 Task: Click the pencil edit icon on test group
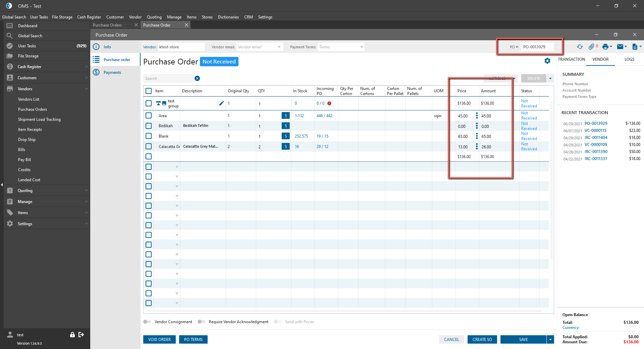221,103
